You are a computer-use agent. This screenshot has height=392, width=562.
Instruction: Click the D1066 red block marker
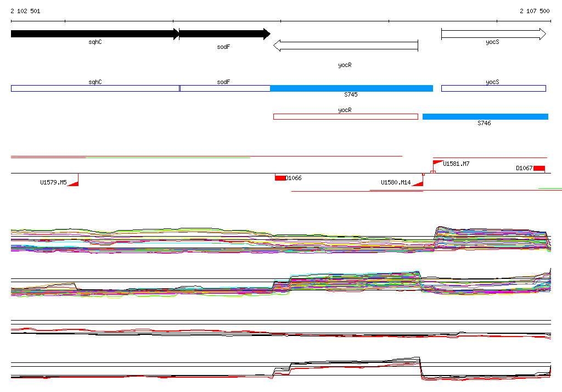pyautogui.click(x=280, y=177)
